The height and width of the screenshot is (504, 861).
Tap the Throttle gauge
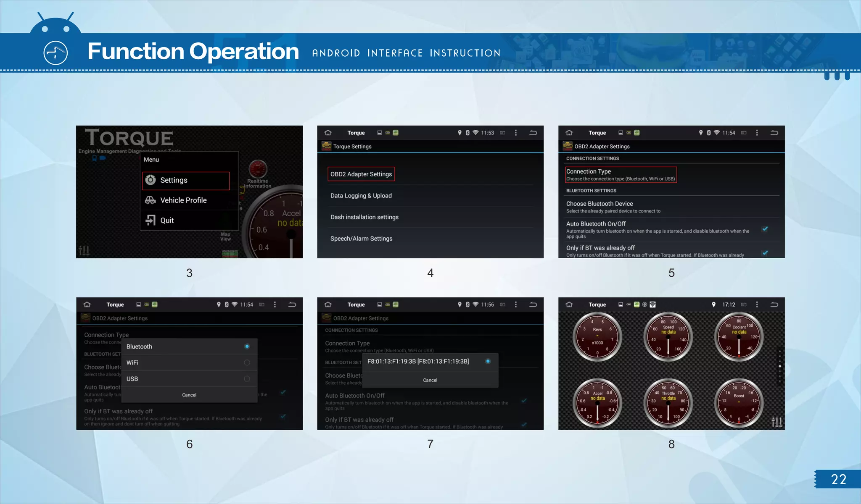pyautogui.click(x=668, y=403)
